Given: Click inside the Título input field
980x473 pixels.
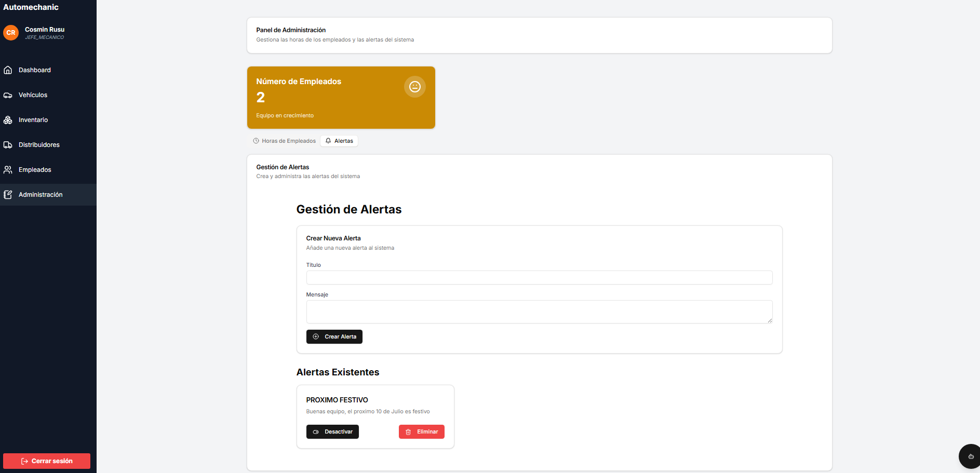Looking at the screenshot, I should click(539, 277).
